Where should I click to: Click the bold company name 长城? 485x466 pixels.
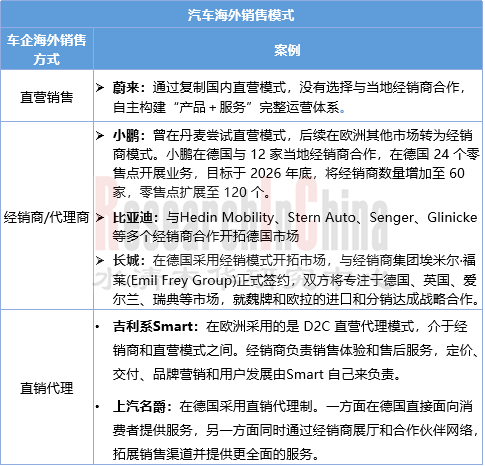point(126,260)
